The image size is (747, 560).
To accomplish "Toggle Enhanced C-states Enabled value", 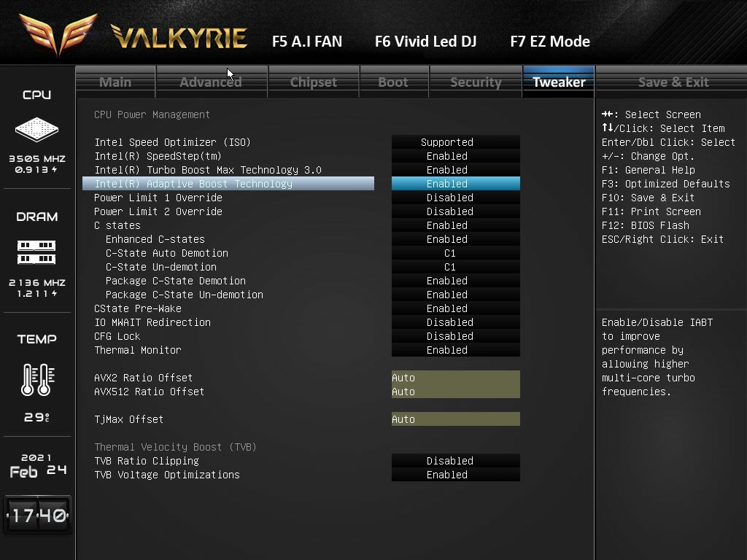I will pyautogui.click(x=455, y=239).
